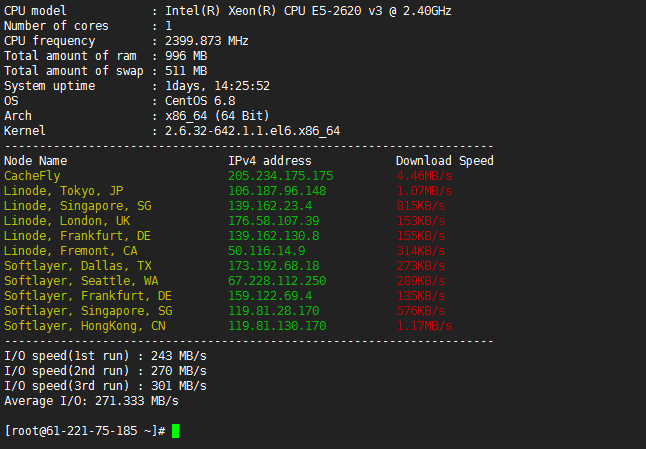Click the "IPv4 address" column header

[269, 161]
